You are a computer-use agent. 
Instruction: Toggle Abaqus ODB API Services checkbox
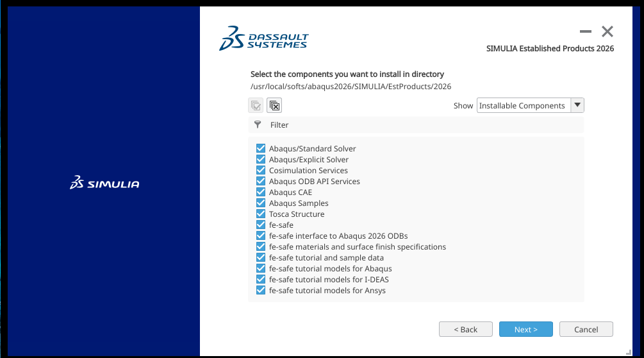coord(261,182)
